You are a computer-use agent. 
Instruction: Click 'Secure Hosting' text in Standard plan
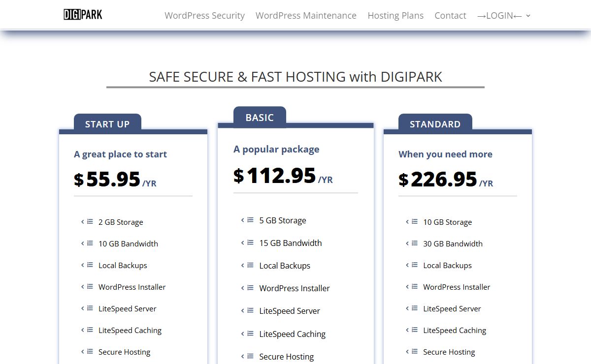[x=449, y=352]
